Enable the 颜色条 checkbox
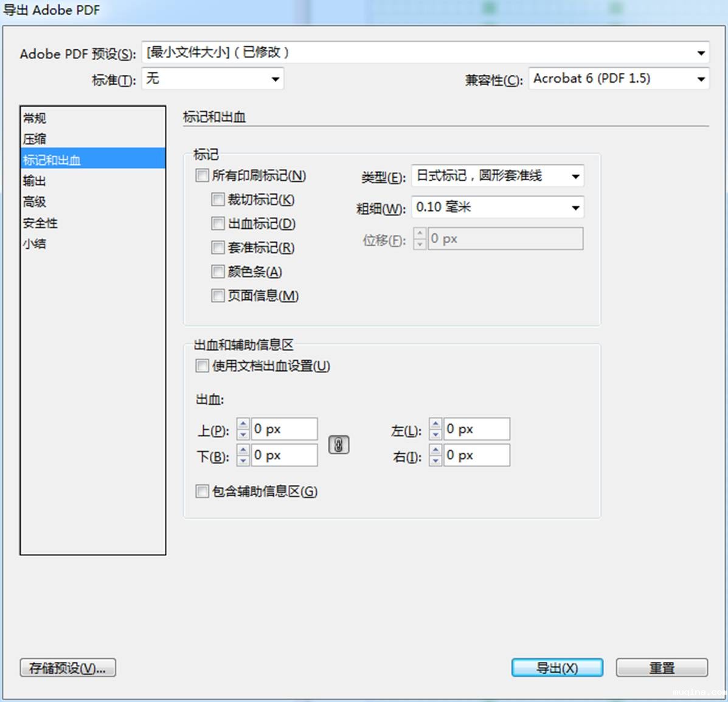Viewport: 728px width, 702px height. point(218,271)
